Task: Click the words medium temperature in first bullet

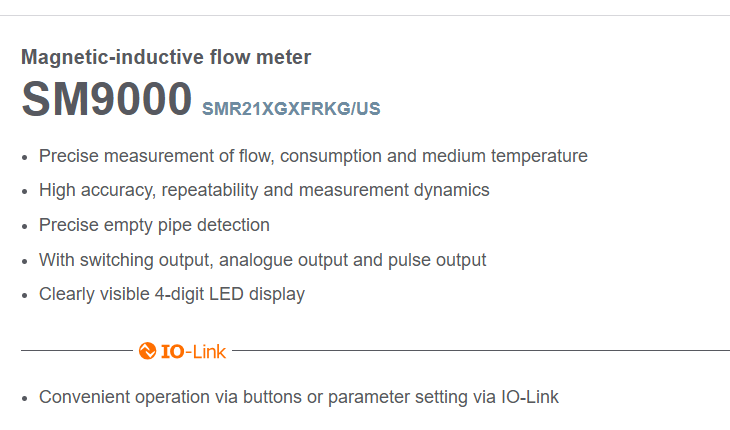Action: (505, 156)
